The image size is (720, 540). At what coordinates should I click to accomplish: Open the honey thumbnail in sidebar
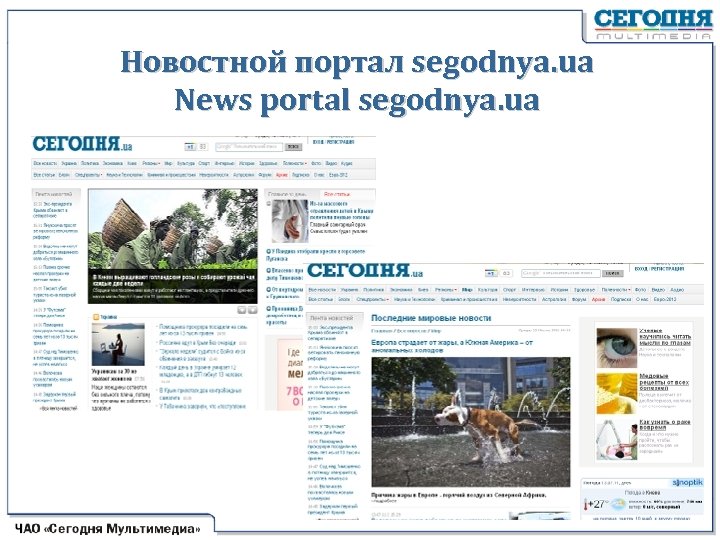pyautogui.click(x=617, y=394)
